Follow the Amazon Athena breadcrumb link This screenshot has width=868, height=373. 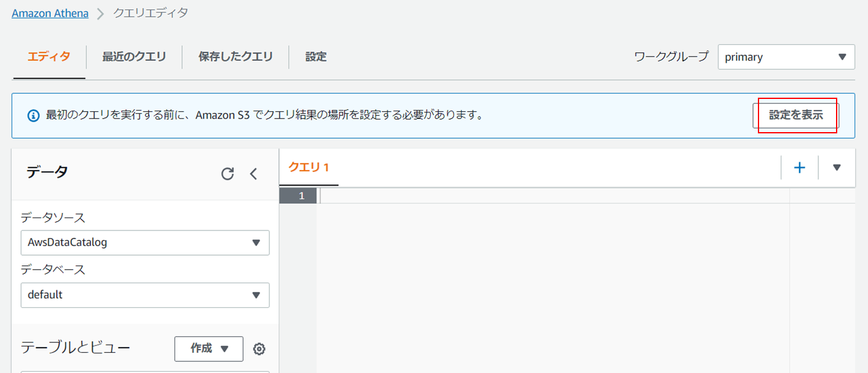point(50,13)
